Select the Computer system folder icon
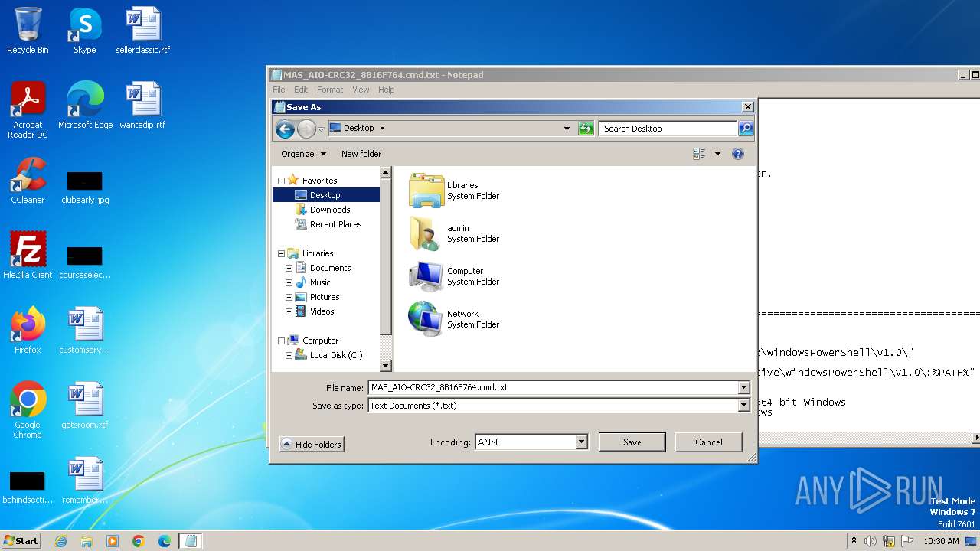This screenshot has width=980, height=551. [426, 276]
